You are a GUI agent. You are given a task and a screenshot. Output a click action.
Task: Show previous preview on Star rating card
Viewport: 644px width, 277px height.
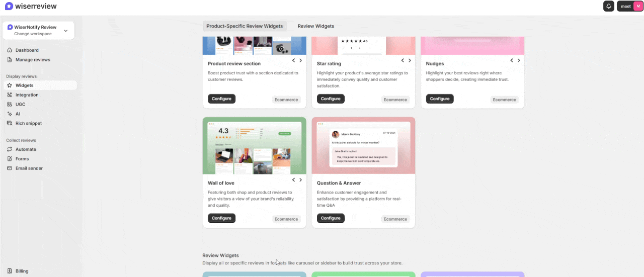[403, 60]
